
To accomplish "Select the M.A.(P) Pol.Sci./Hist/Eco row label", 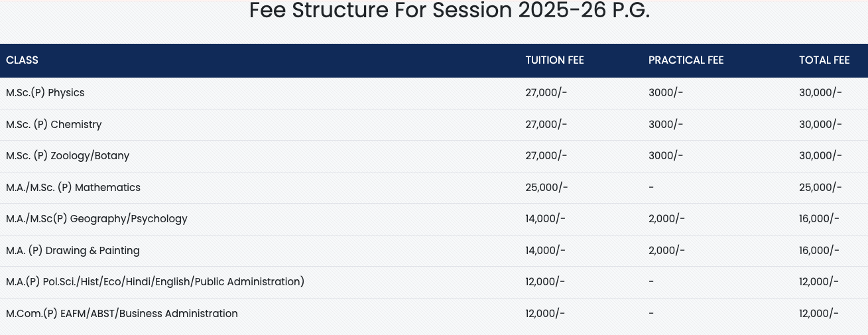I will (155, 282).
